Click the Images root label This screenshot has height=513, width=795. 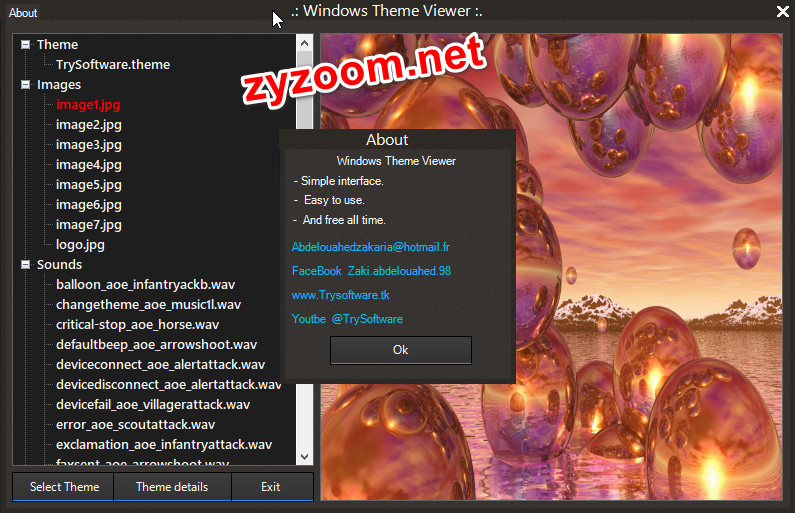coord(59,85)
